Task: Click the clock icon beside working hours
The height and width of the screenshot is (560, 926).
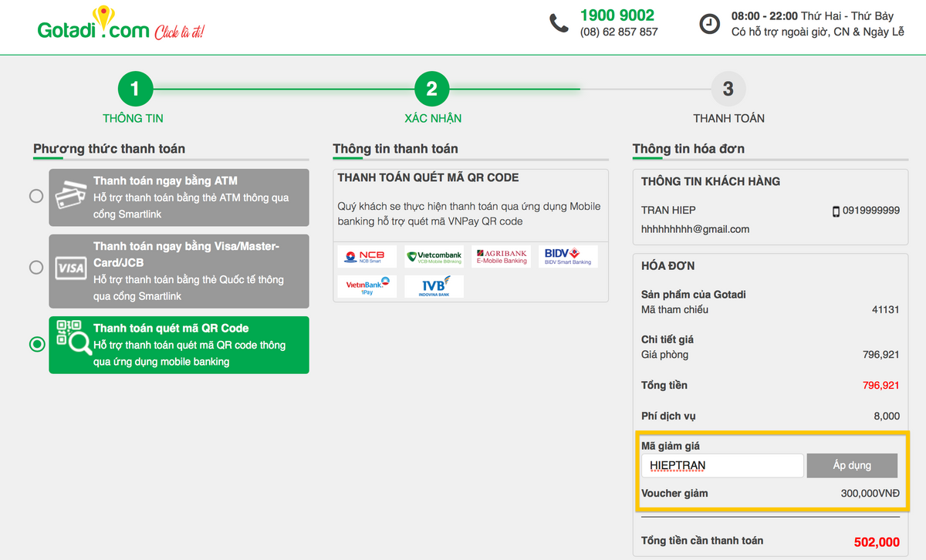Action: pos(709,24)
